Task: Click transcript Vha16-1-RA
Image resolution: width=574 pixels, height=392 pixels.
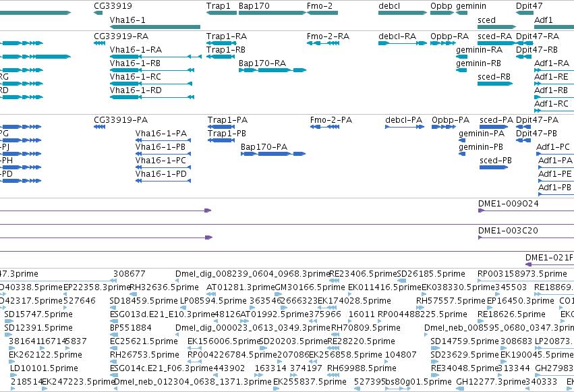Action: tap(156, 57)
